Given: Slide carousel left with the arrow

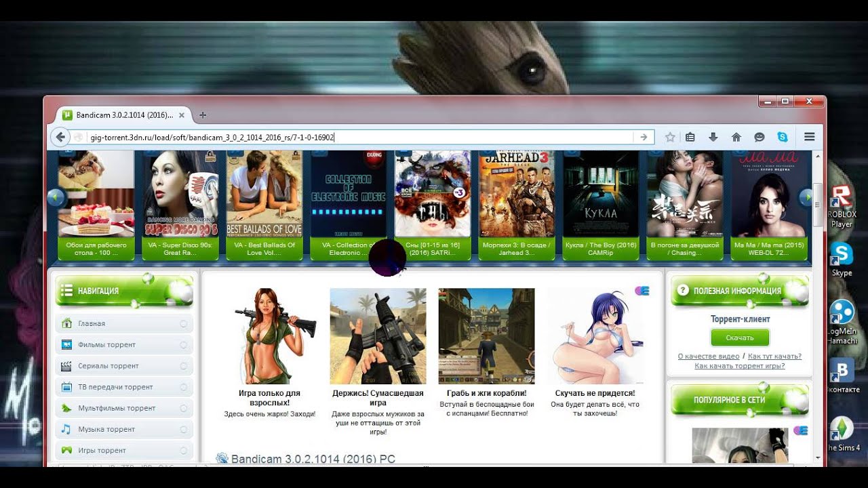Looking at the screenshot, I should tap(56, 198).
